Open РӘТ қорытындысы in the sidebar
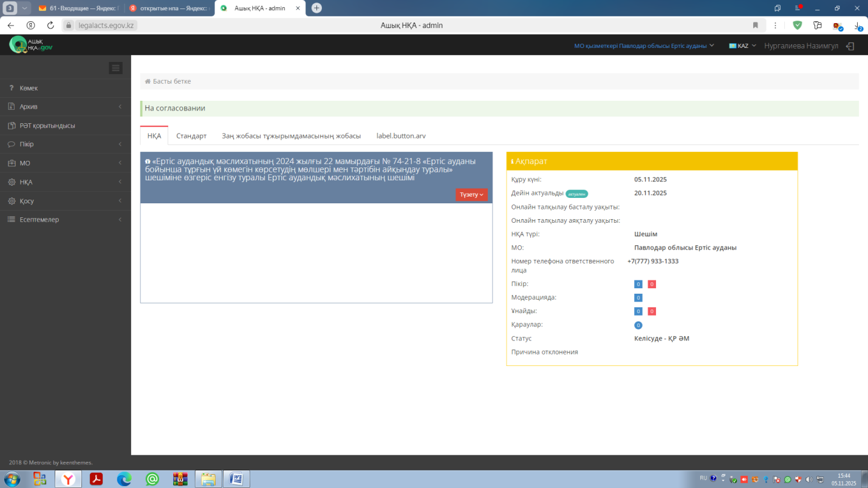 pyautogui.click(x=47, y=126)
